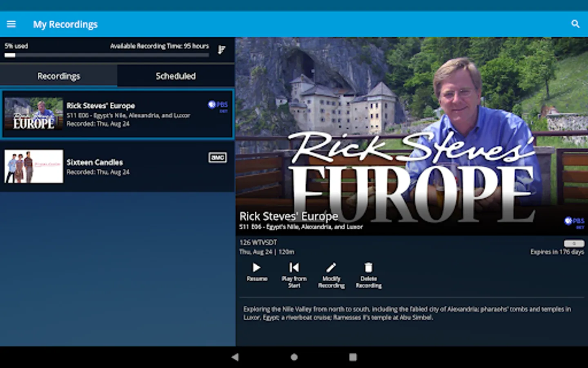The width and height of the screenshot is (588, 368).
Task: Click the 'Rick Steves' Europe' detail title
Action: (x=289, y=216)
